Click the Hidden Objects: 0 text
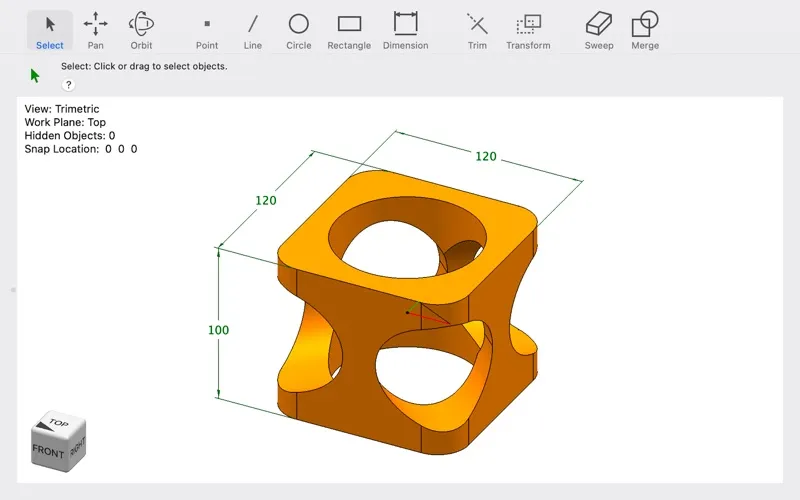This screenshot has height=500, width=800. click(x=69, y=135)
